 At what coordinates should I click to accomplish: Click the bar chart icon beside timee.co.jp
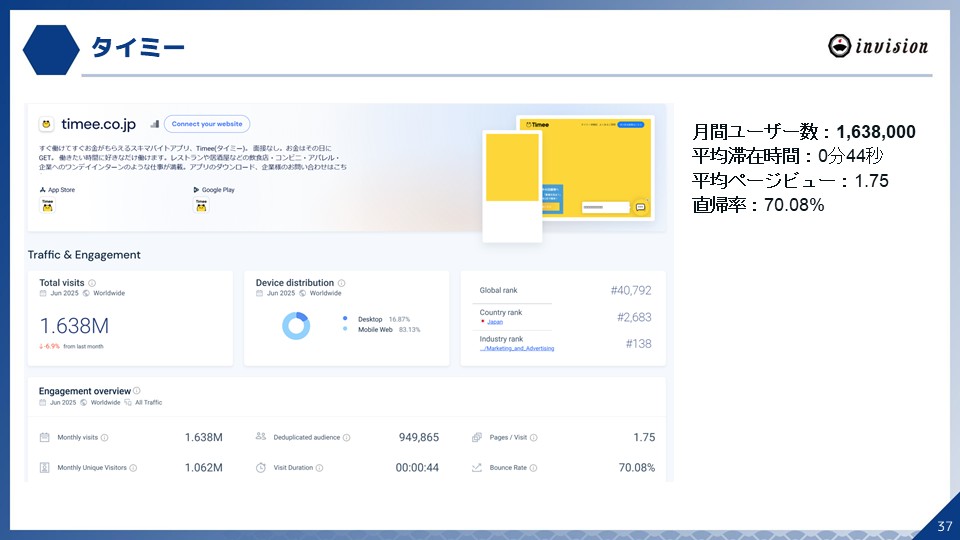tap(155, 124)
